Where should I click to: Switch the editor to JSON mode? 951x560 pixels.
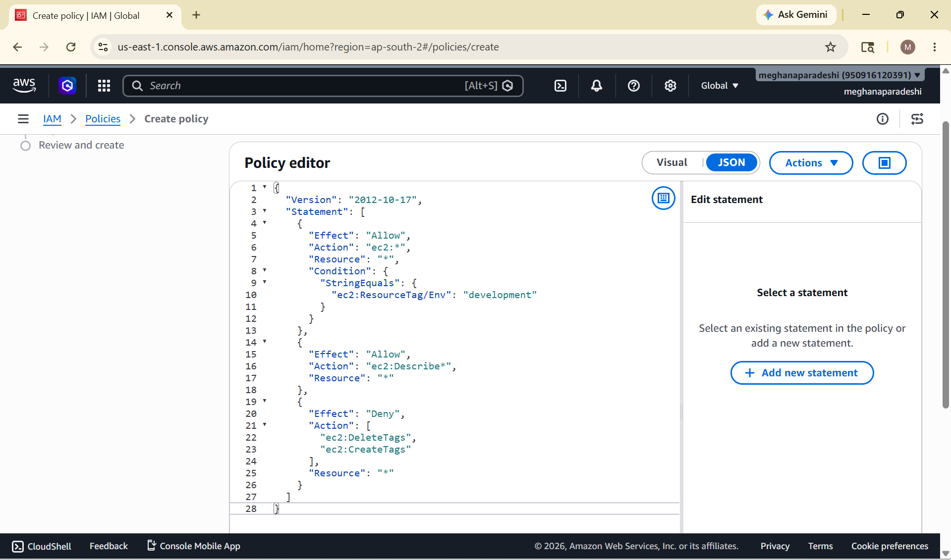click(x=731, y=162)
